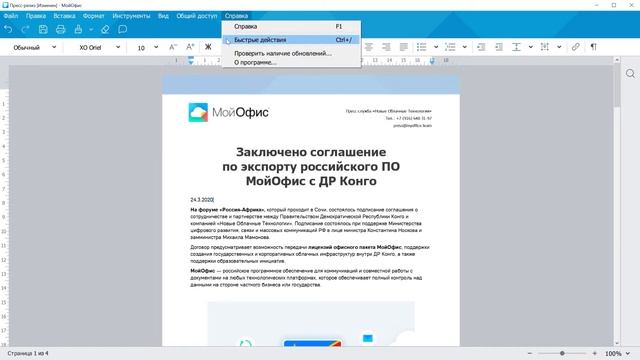Apply bulleted list formatting
This screenshot has width=640, height=360.
click(422, 47)
